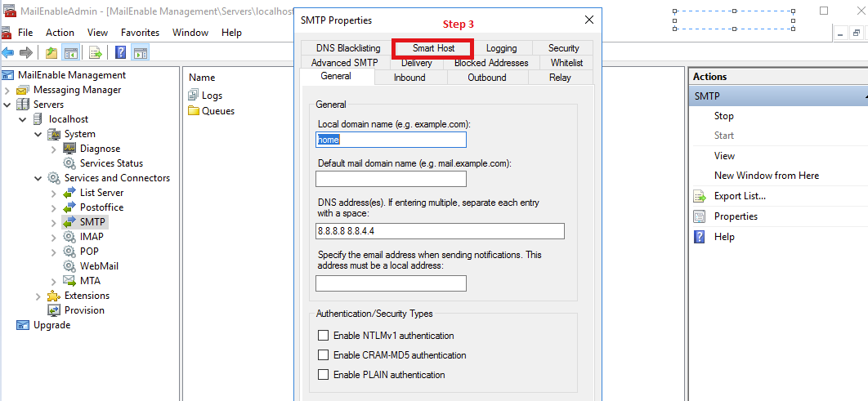The height and width of the screenshot is (401, 868).
Task: Click the Default mail domain name field
Action: click(391, 179)
